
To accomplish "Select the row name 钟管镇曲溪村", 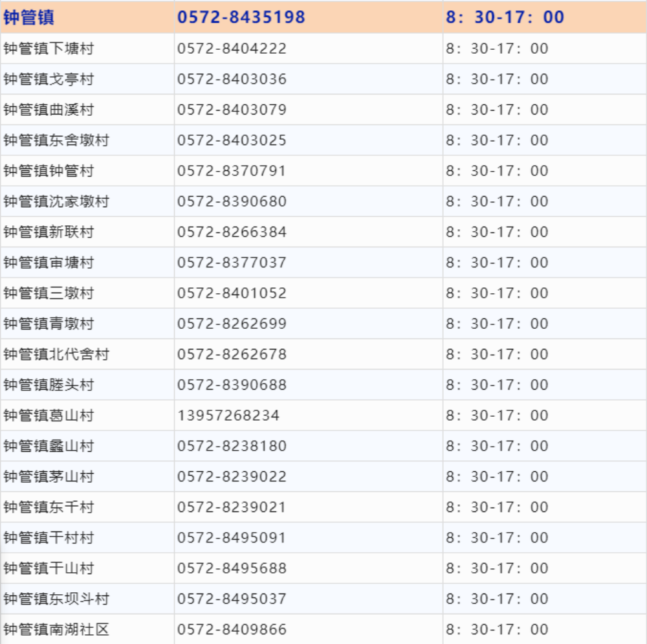I will coord(49,110).
